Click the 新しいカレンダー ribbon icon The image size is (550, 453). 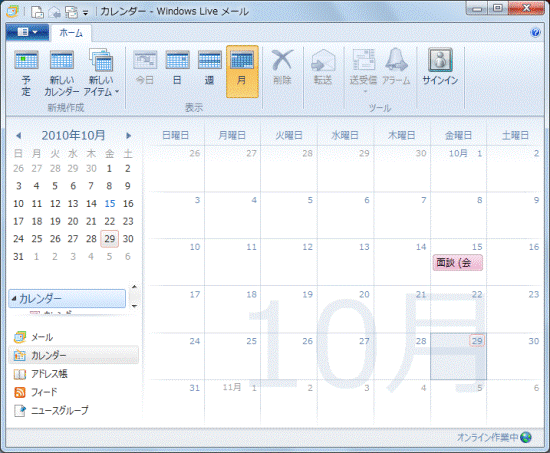(62, 74)
